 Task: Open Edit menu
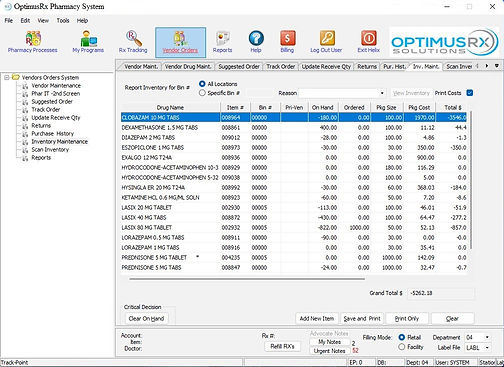tap(25, 21)
